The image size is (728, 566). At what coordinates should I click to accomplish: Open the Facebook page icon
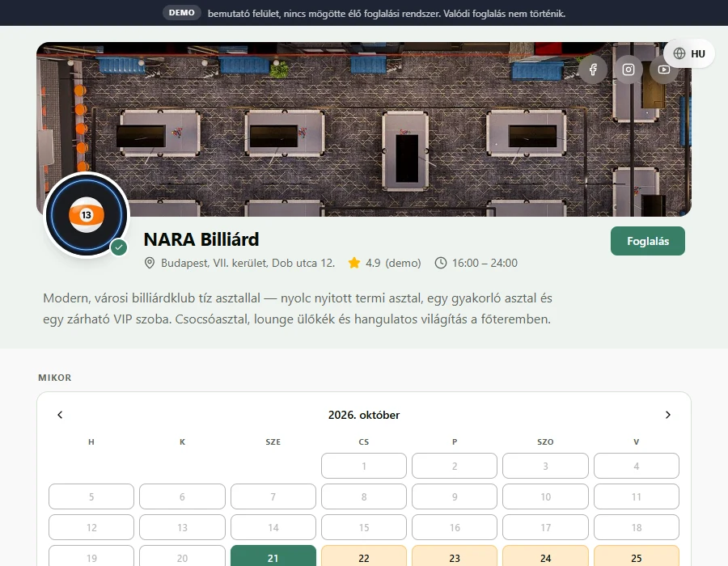pos(593,70)
